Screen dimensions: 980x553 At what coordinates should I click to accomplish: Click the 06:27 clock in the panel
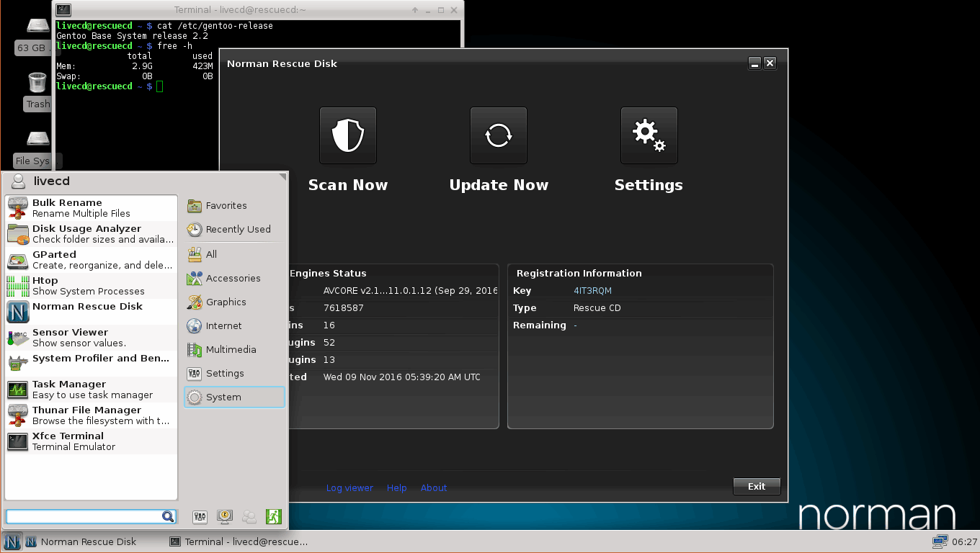pyautogui.click(x=964, y=541)
